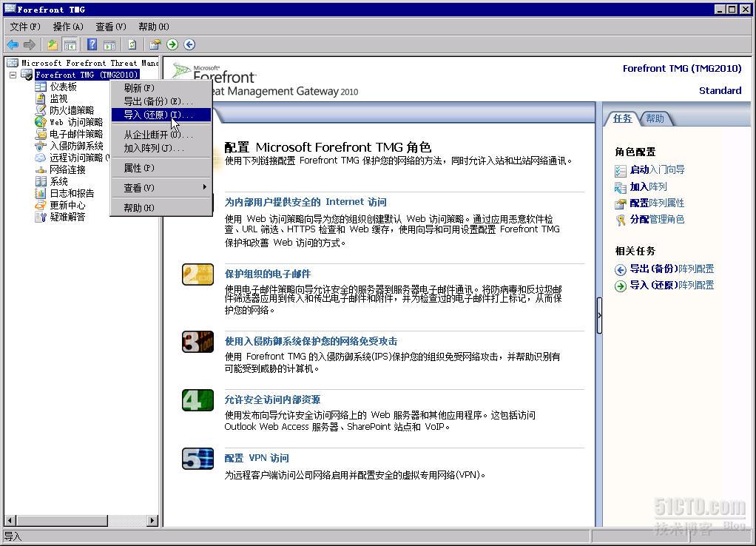Choose 属性(P) from the context menu
The height and width of the screenshot is (546, 756).
click(x=161, y=168)
